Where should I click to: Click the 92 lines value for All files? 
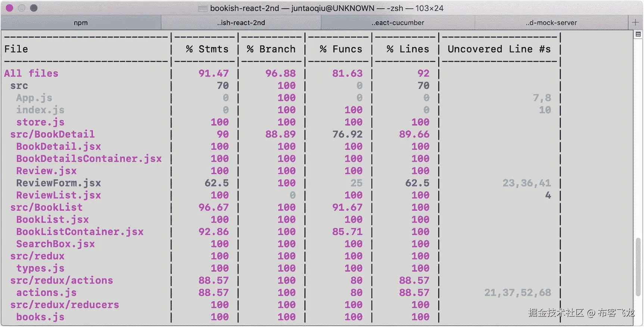(x=423, y=73)
